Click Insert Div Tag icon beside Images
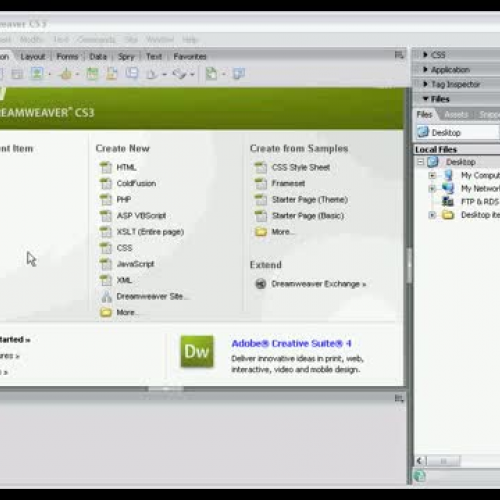Screen dimensions: 500x500 17,74
